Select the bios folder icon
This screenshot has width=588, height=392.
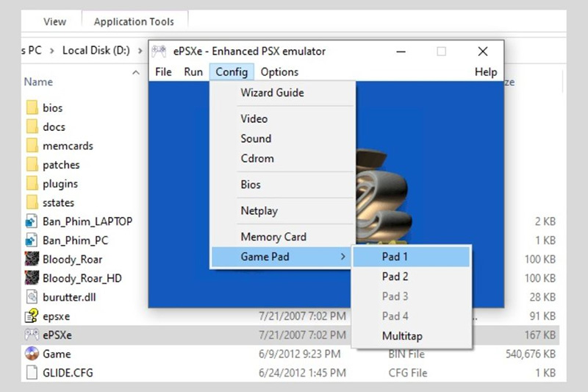pyautogui.click(x=32, y=108)
